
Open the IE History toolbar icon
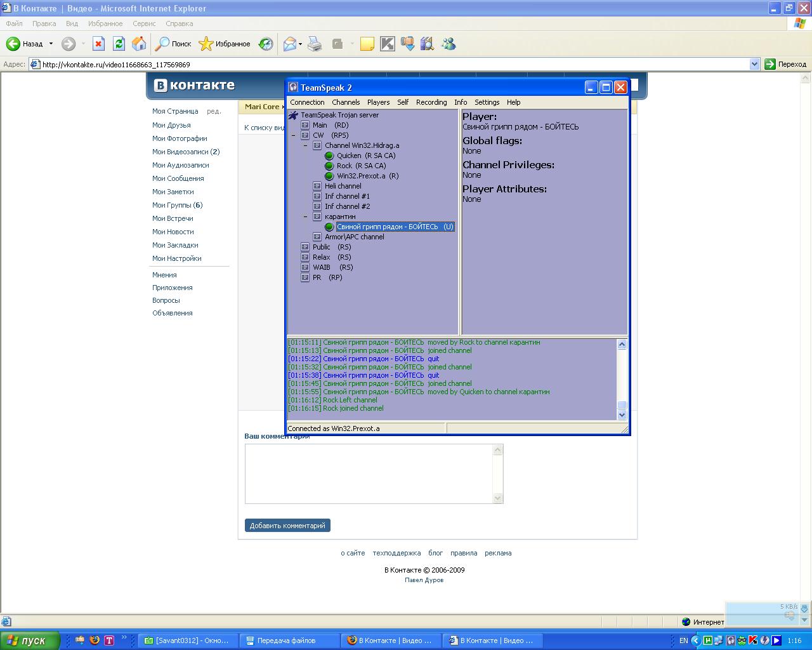click(266, 44)
